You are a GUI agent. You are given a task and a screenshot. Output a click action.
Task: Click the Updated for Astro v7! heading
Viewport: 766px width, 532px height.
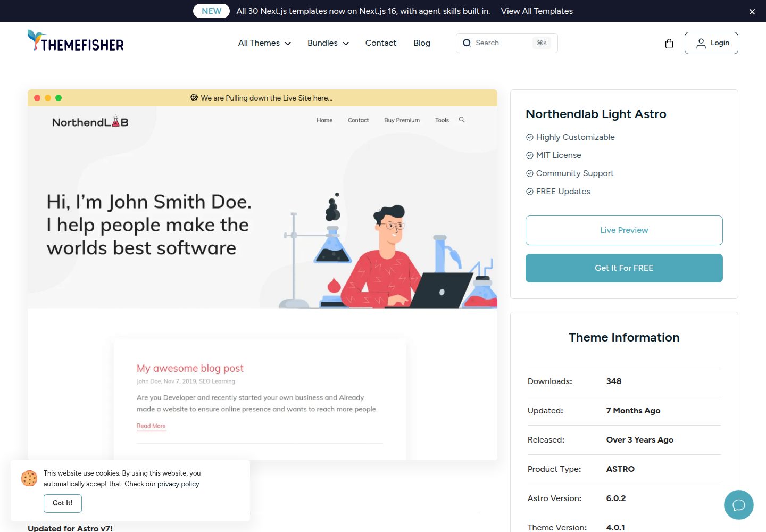point(70,528)
